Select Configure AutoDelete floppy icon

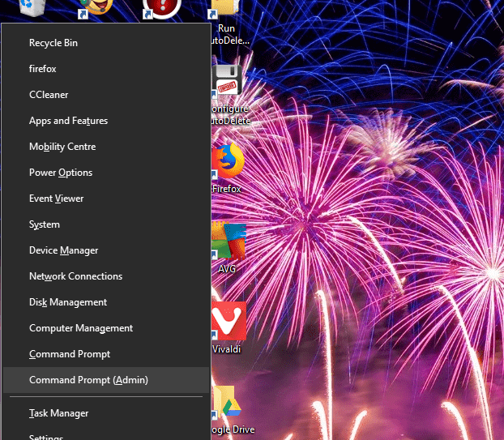(227, 81)
